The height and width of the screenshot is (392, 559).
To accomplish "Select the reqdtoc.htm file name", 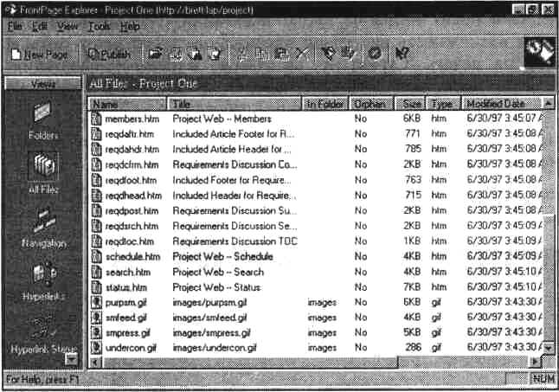I will click(130, 241).
